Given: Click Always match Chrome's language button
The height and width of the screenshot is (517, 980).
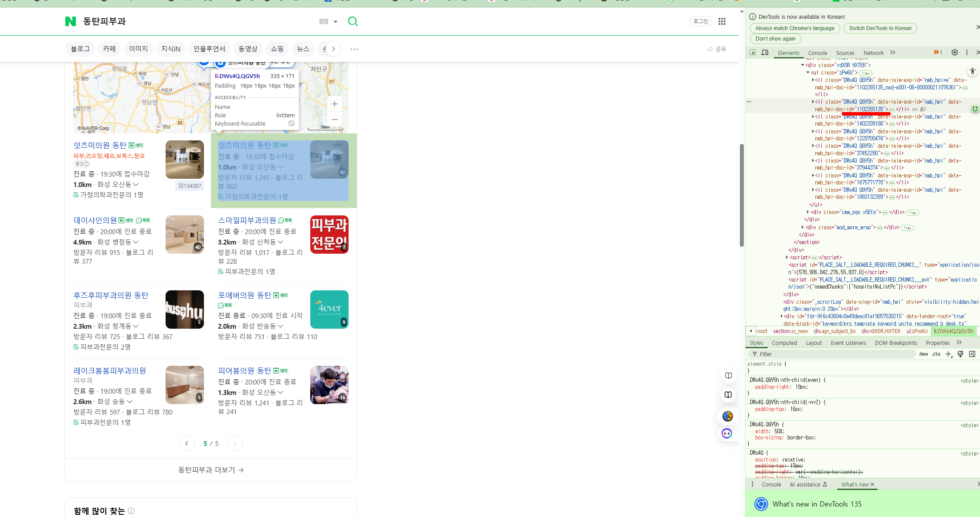Looking at the screenshot, I should (795, 28).
